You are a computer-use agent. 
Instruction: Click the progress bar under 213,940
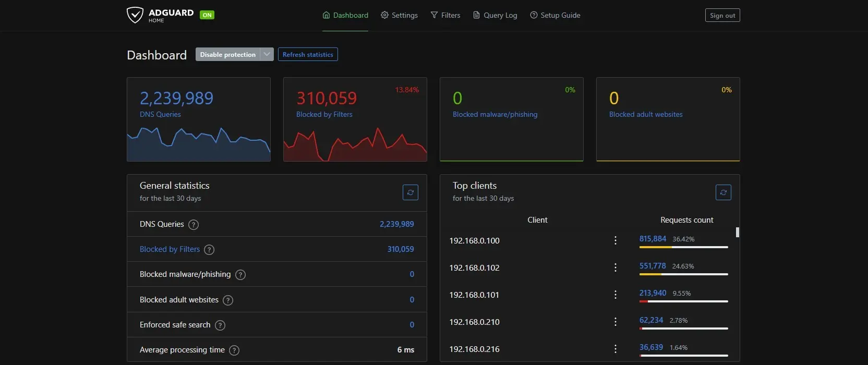[x=684, y=301]
